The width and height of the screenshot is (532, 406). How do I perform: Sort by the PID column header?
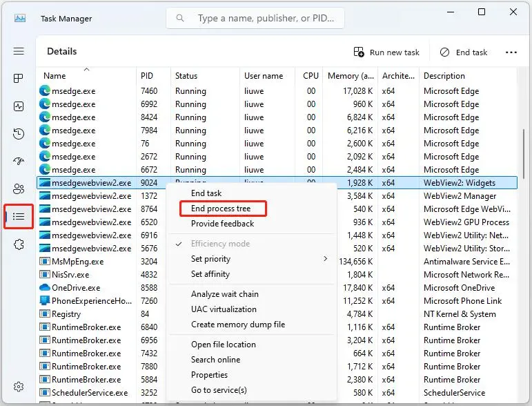click(153, 76)
